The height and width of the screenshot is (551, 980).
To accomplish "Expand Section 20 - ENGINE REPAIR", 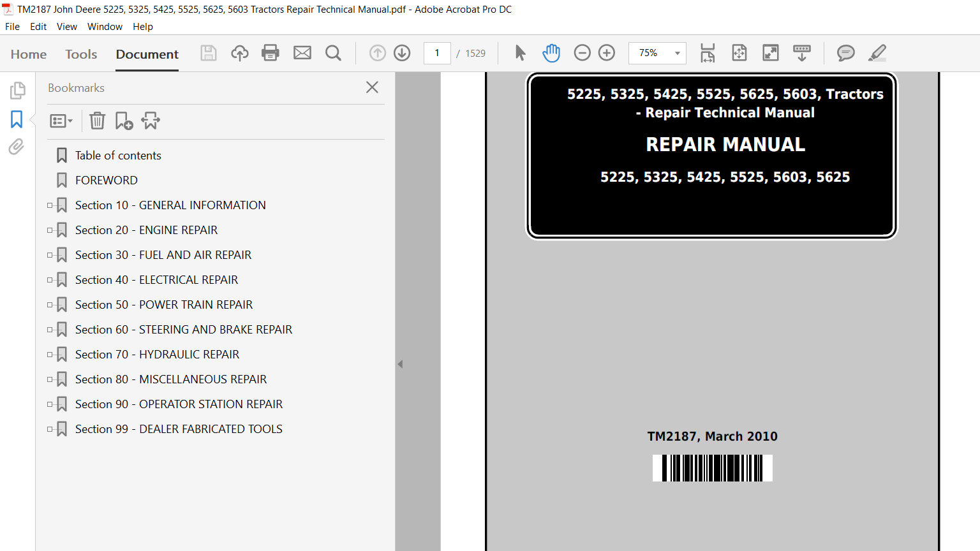I will click(x=50, y=230).
